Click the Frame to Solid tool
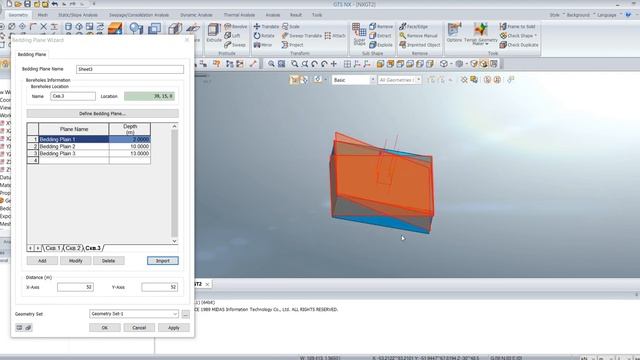The image size is (640, 360). (518, 27)
